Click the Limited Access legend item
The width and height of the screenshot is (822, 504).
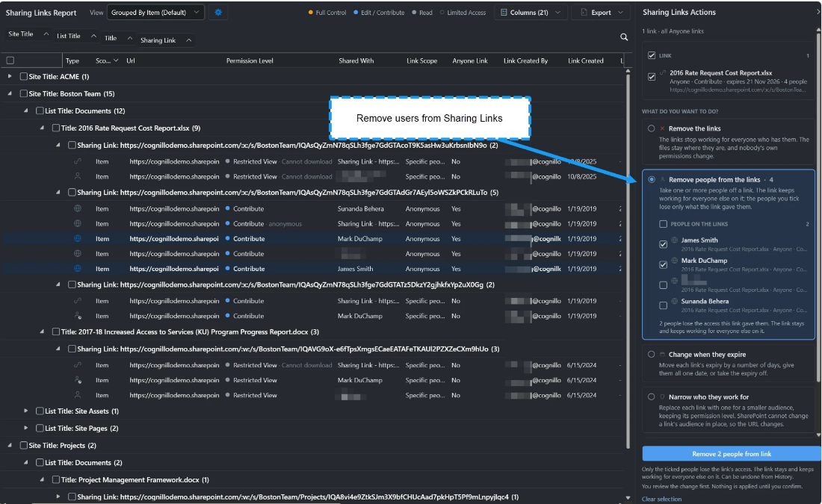coord(463,13)
